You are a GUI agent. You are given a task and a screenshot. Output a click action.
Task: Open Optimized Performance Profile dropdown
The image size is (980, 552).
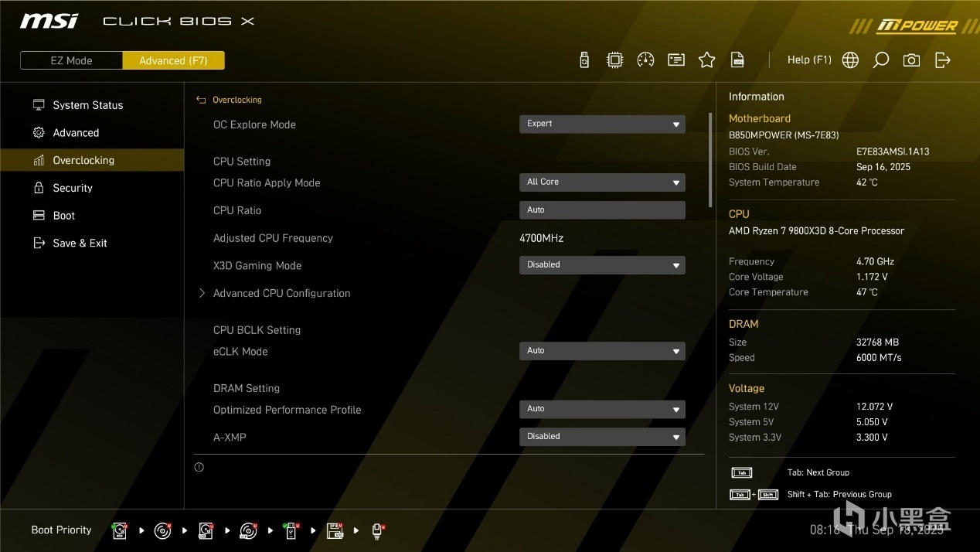click(602, 409)
